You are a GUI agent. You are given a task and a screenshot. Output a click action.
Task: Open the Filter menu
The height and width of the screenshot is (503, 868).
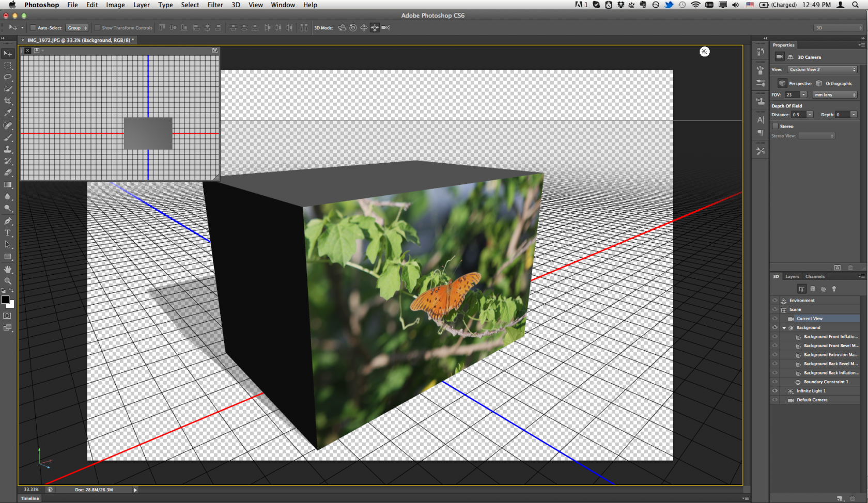click(x=215, y=5)
